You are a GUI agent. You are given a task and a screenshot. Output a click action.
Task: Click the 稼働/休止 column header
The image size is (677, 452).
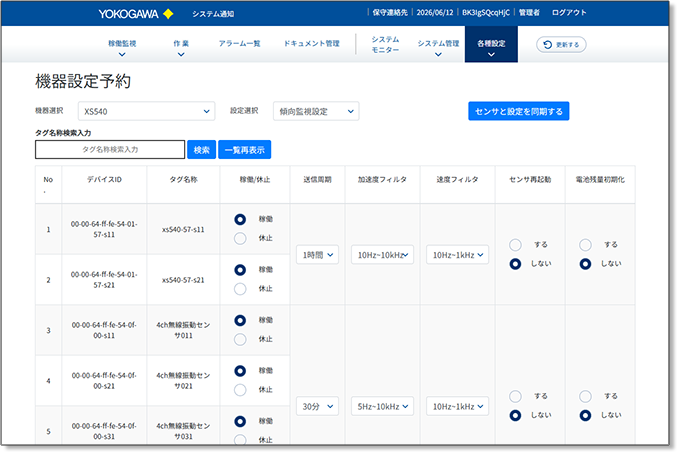(x=255, y=180)
